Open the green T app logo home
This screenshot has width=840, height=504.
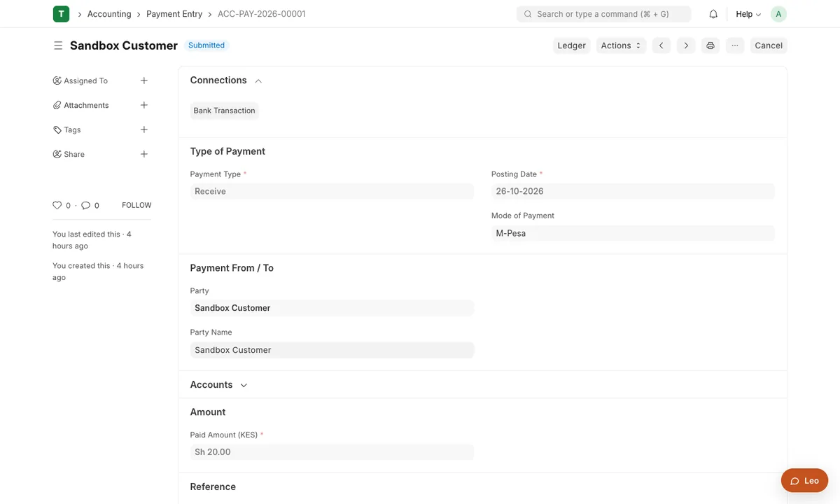[x=61, y=14]
